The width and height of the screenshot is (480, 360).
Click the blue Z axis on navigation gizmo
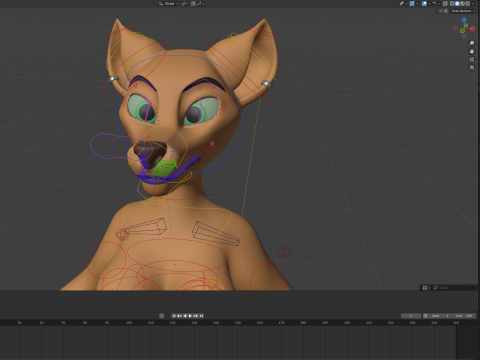pyautogui.click(x=464, y=20)
